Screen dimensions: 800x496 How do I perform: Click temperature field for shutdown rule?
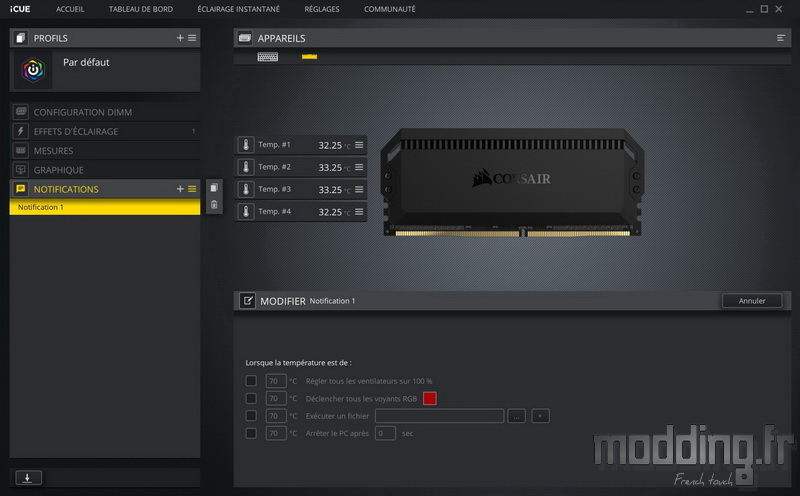[276, 433]
